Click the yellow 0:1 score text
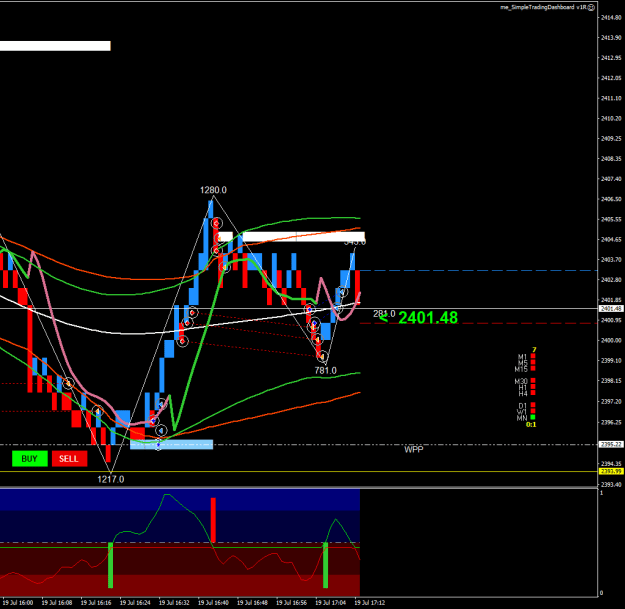 (531, 424)
